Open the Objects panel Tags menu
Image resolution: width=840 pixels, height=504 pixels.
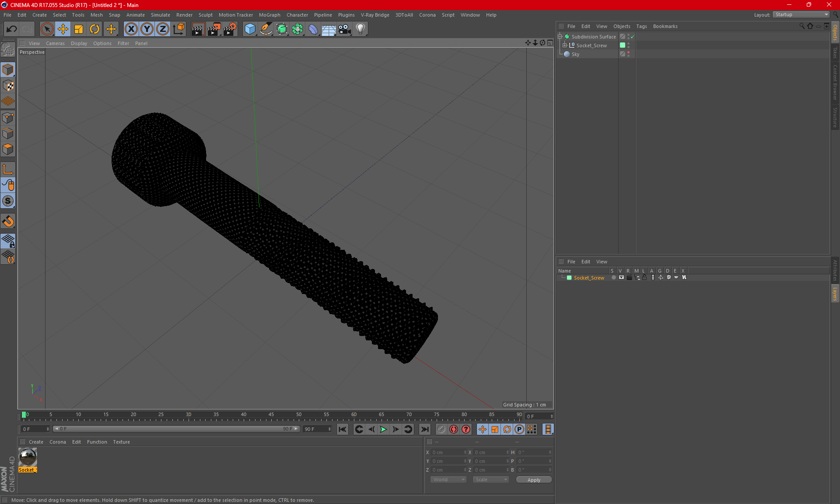(x=641, y=26)
